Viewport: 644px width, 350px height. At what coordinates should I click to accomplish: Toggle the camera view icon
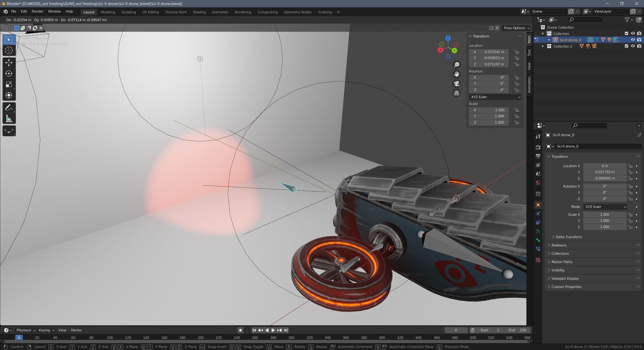click(x=457, y=84)
